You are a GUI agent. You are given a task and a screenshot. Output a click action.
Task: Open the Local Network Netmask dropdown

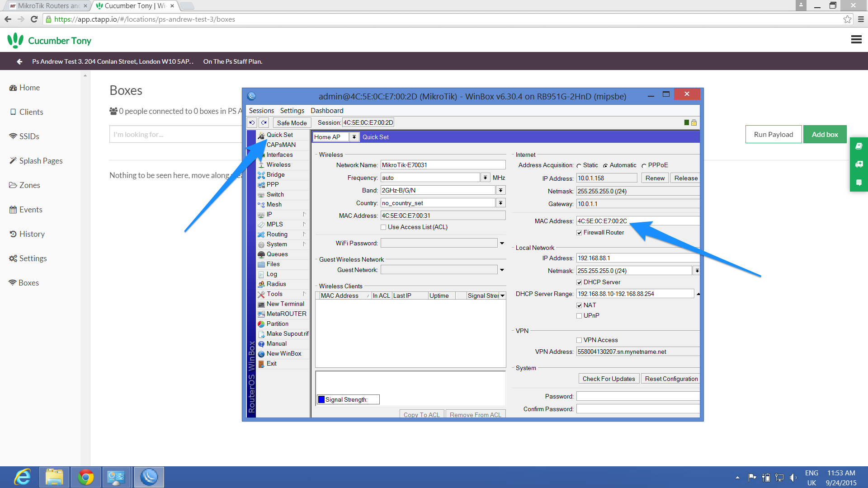click(x=697, y=271)
